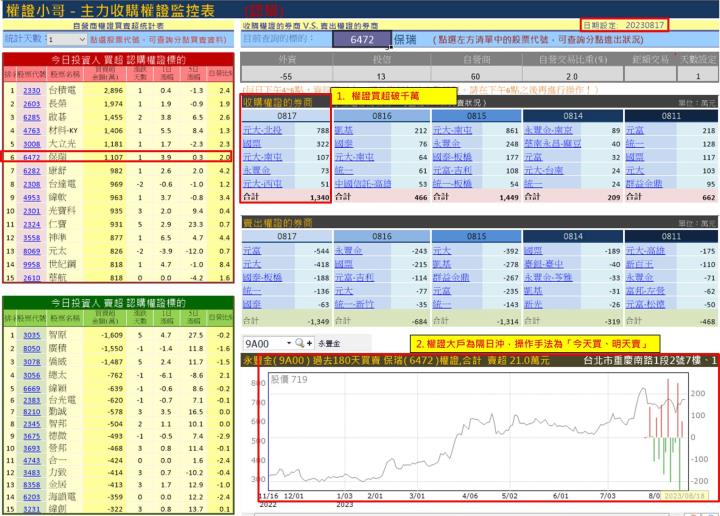Open stock code link 3078 in sell list
This screenshot has width=720, height=516.
32,362
